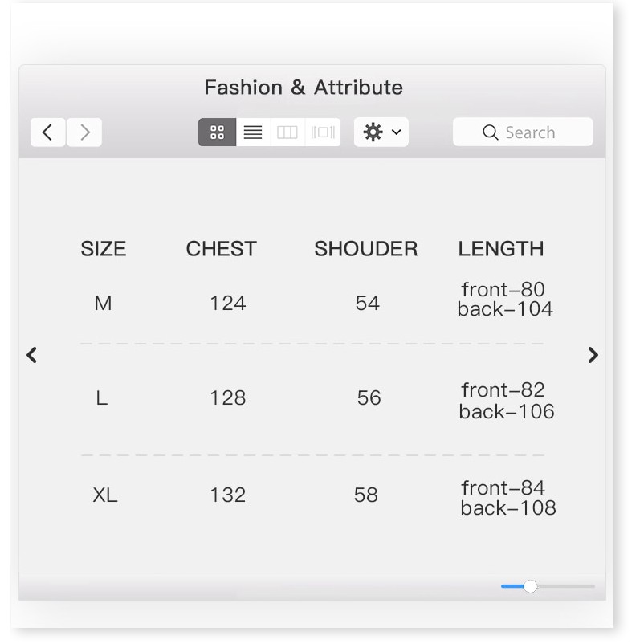Screen dimensions: 644x644
Task: Click the back navigation arrow in toolbar
Action: pos(48,132)
